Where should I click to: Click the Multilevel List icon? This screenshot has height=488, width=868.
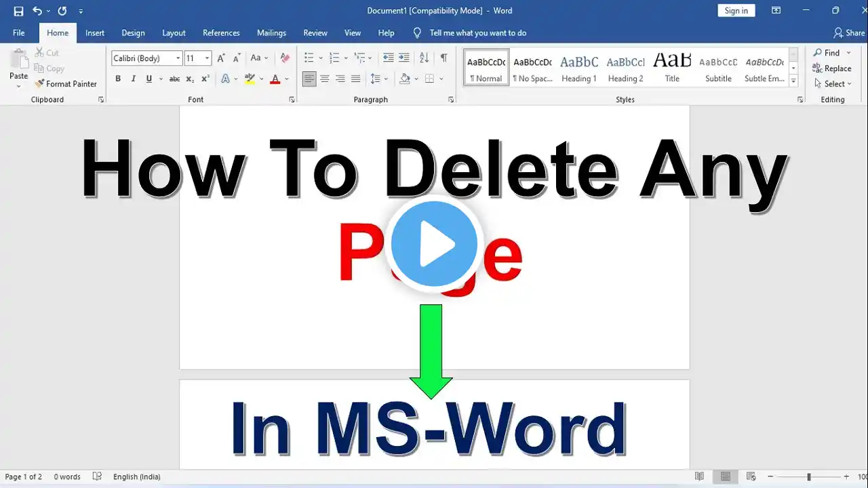tap(359, 58)
